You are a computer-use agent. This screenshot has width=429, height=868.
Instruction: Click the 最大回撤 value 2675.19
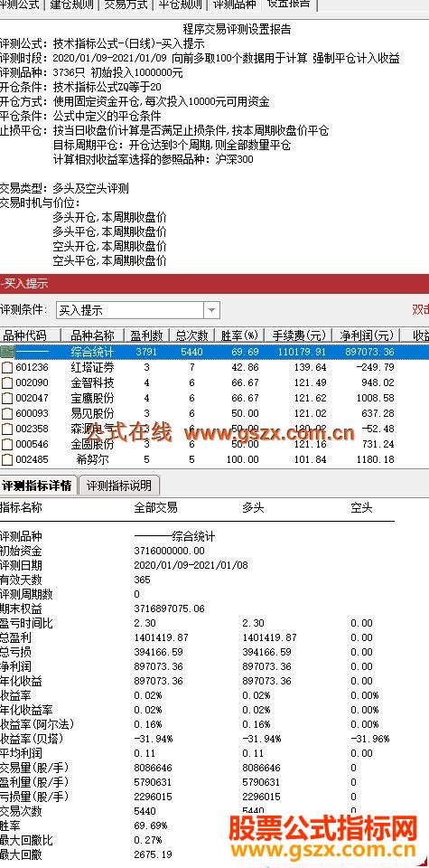(154, 854)
